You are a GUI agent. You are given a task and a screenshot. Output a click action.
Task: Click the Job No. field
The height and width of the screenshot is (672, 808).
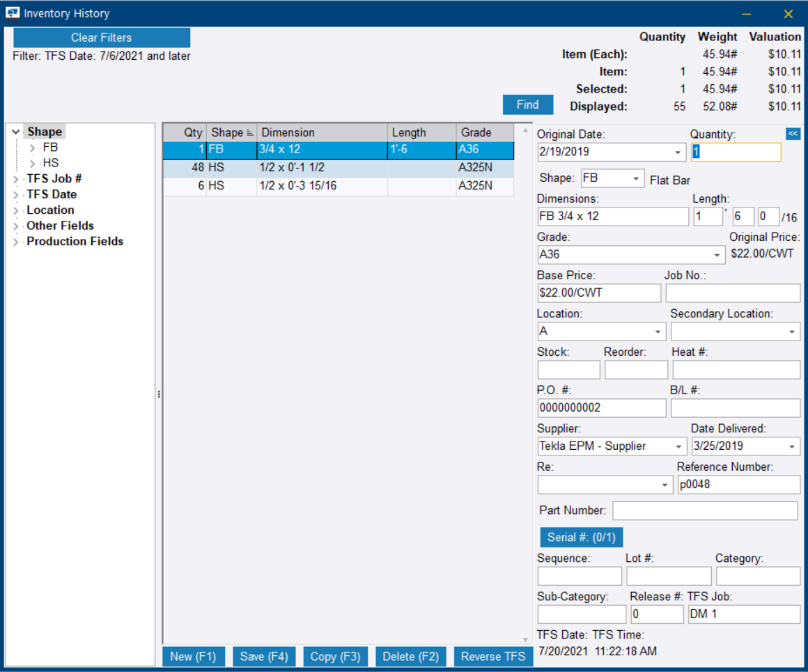coord(733,293)
